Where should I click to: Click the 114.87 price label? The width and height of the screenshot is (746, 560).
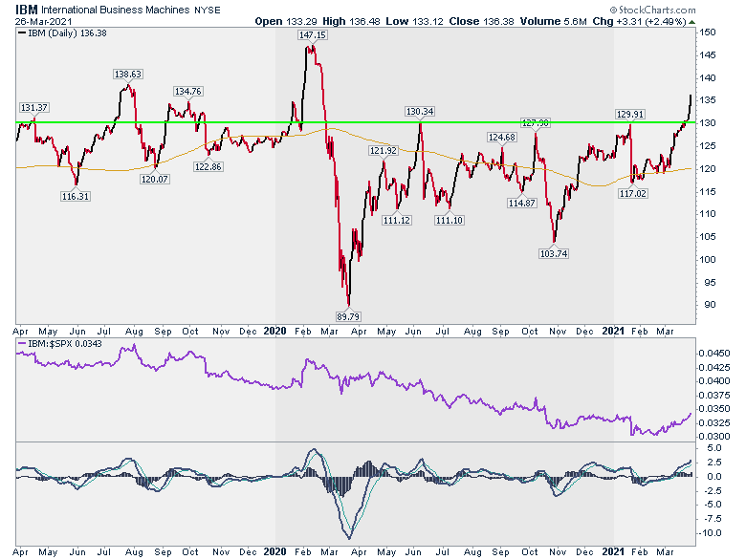522,203
